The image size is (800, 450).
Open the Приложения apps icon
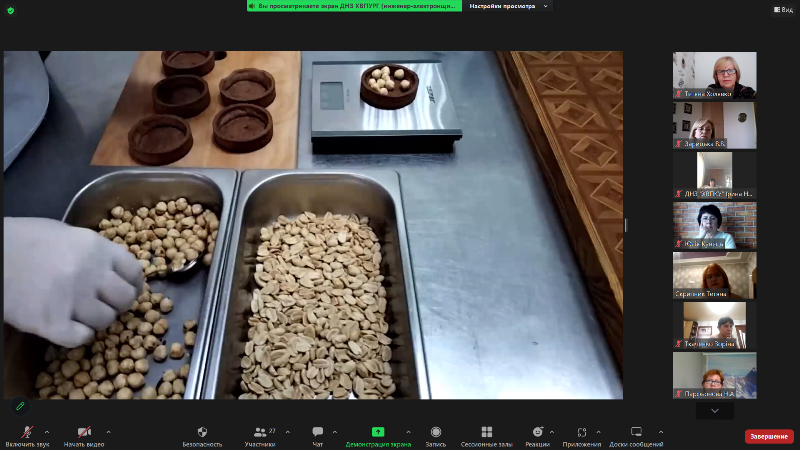(582, 432)
